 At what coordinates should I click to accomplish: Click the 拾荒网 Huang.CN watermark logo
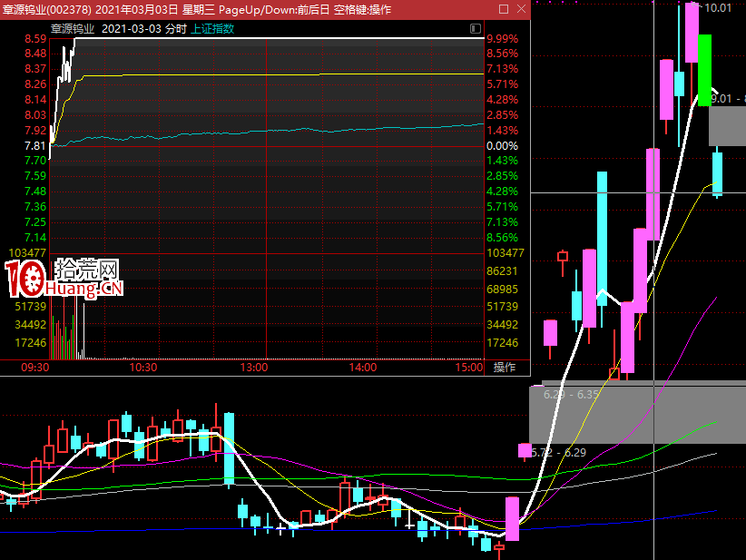pos(64,280)
